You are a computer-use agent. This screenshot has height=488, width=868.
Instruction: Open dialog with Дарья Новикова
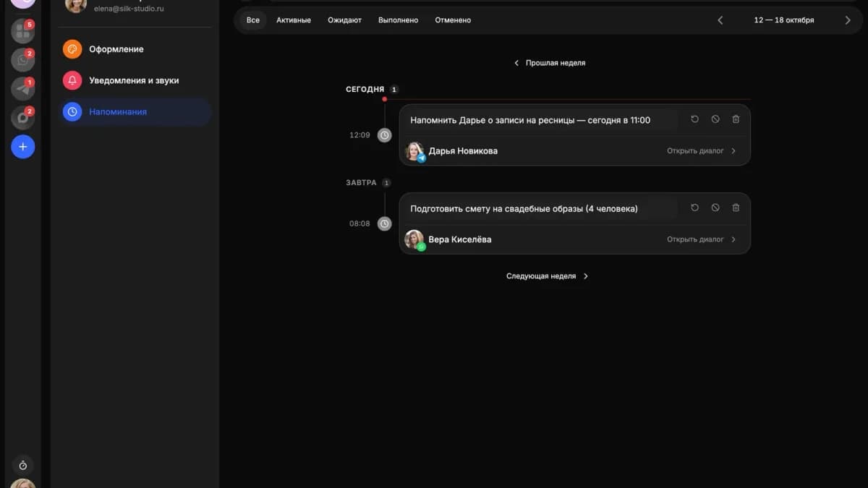coord(701,151)
